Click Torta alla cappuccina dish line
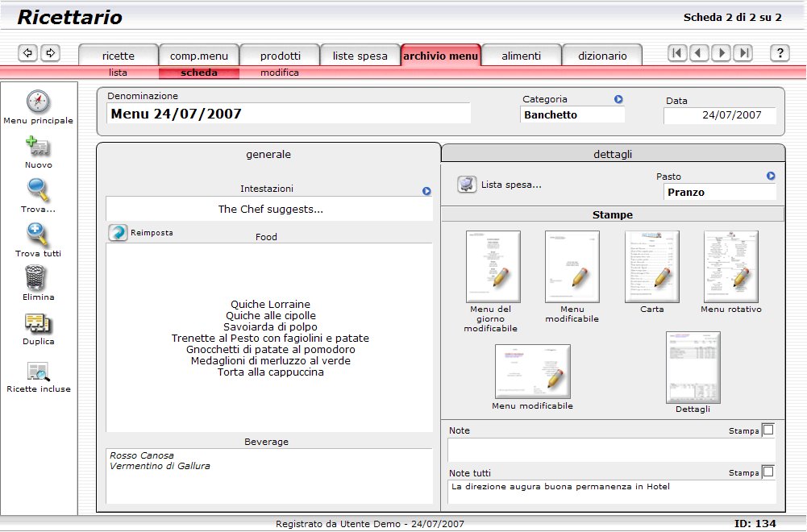The height and width of the screenshot is (532, 807). click(270, 372)
